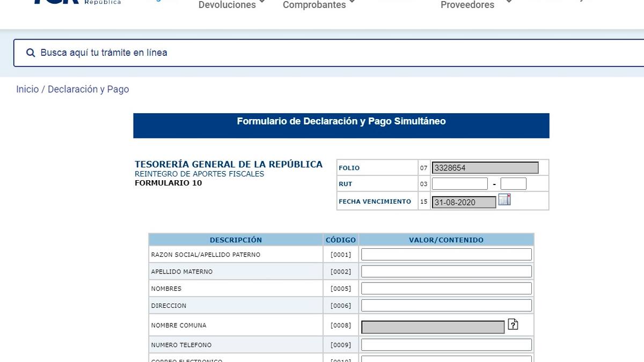Image resolution: width=644 pixels, height=362 pixels.
Task: Click folio code '07' cell
Action: tap(424, 168)
